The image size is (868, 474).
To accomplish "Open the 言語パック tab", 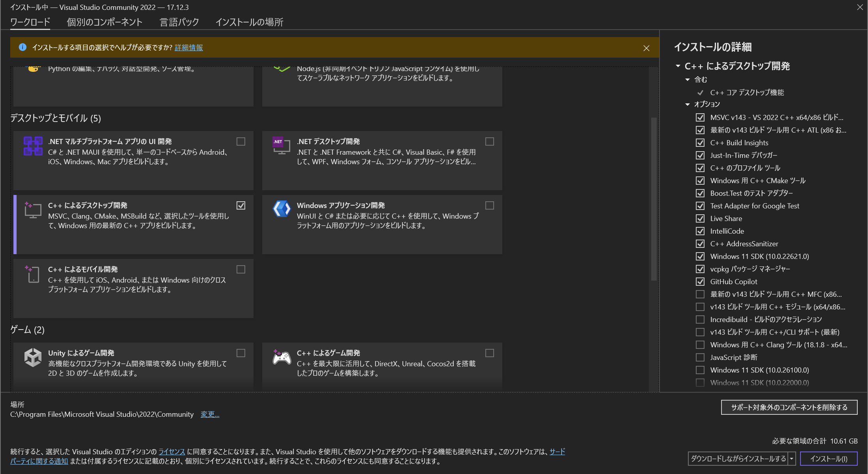I will [x=178, y=22].
